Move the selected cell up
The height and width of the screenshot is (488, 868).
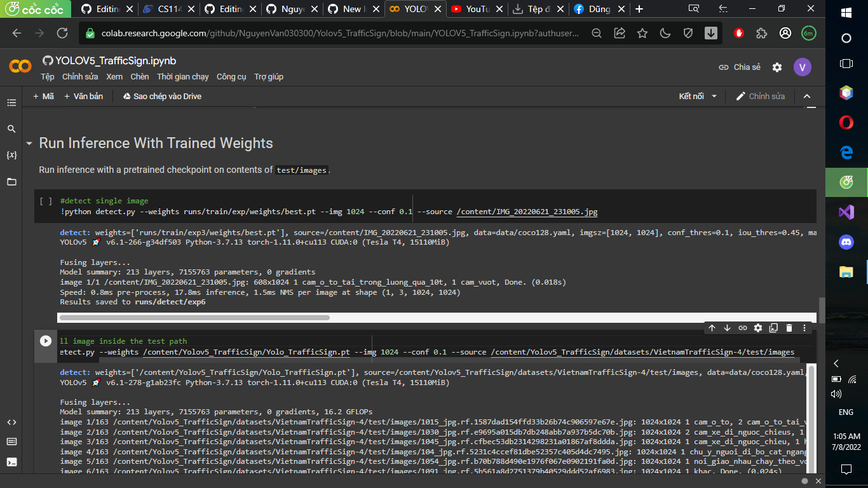pyautogui.click(x=712, y=328)
